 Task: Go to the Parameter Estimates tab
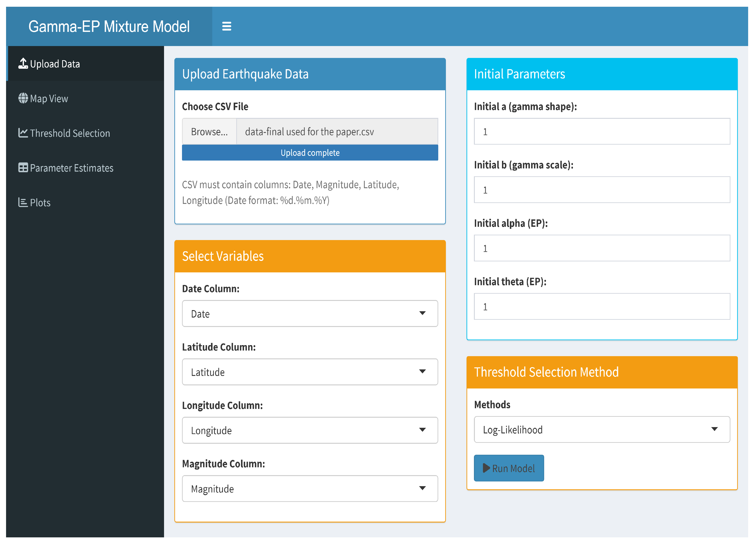click(71, 168)
